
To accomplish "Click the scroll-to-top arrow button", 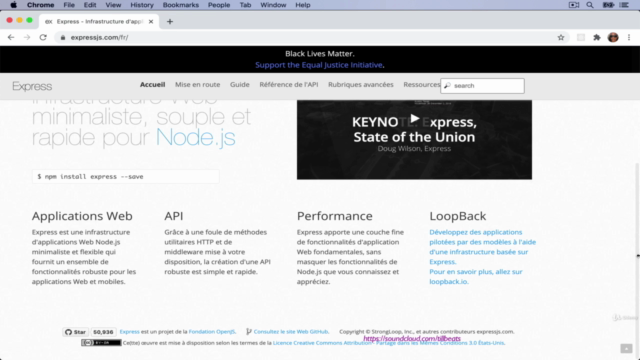I will (626, 348).
